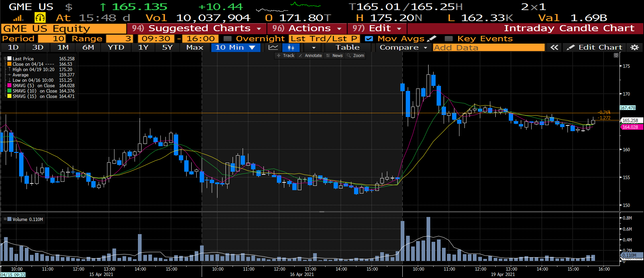Screen dimensions: 644x278
Task: Click the signal bars icon beside time
Action: tap(18, 18)
